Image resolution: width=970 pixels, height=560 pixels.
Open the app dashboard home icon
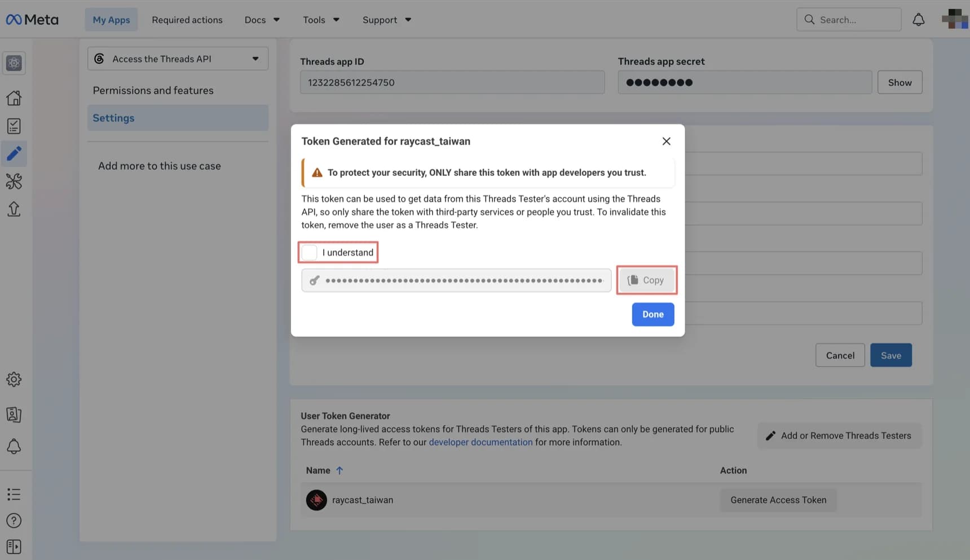[x=14, y=98]
